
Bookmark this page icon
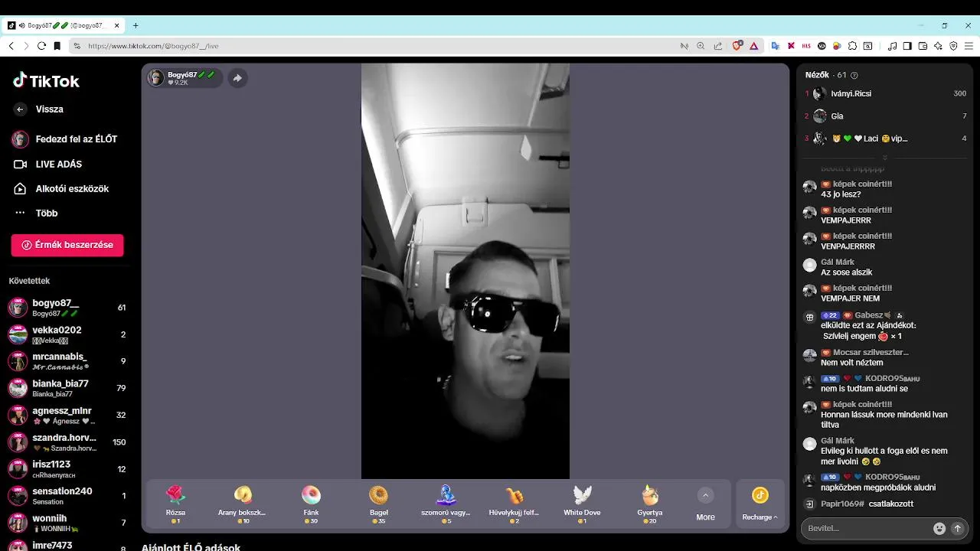(x=57, y=46)
